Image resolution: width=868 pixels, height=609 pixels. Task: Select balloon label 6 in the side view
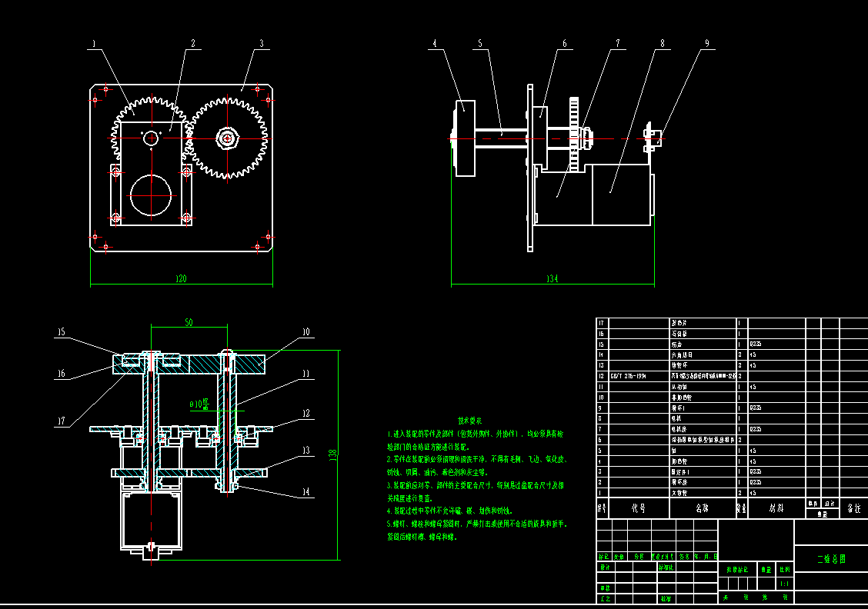pos(565,43)
